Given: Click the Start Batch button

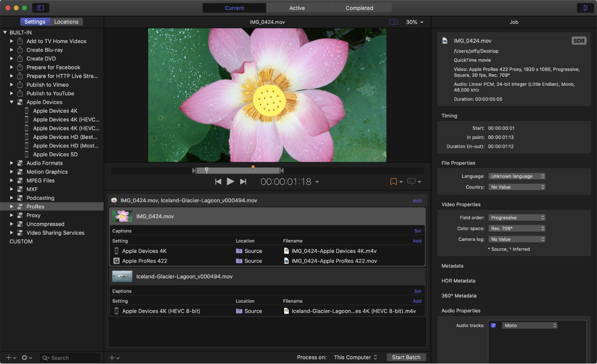Looking at the screenshot, I should 406,357.
